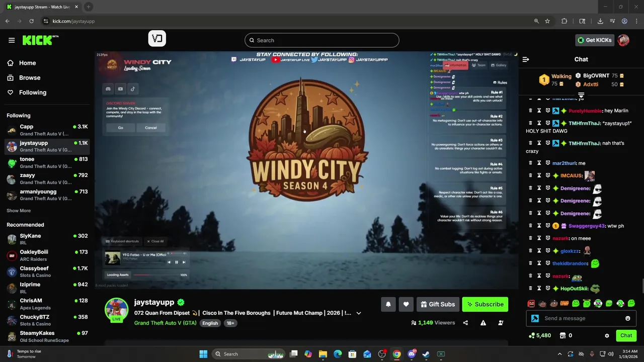Send message with green Chat button
644x362 pixels.
click(x=626, y=335)
